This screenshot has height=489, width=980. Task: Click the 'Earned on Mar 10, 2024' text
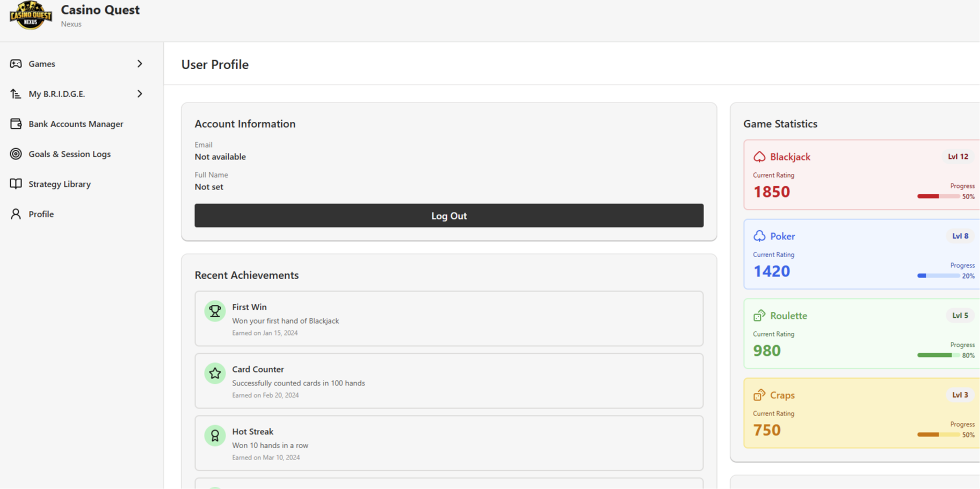click(x=266, y=457)
